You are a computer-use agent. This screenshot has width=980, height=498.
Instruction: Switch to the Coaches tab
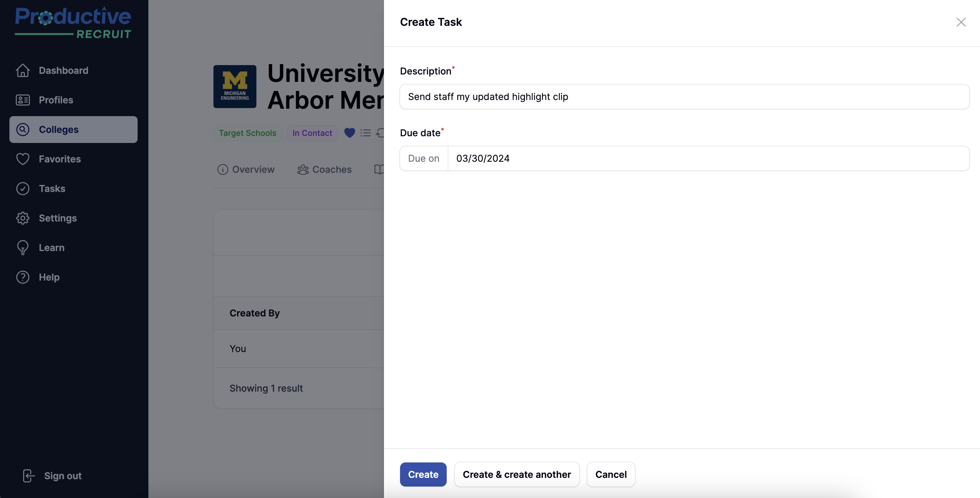[324, 170]
